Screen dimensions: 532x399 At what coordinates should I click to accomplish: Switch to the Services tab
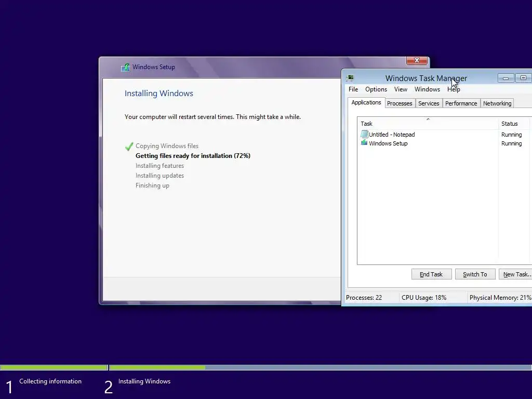429,103
